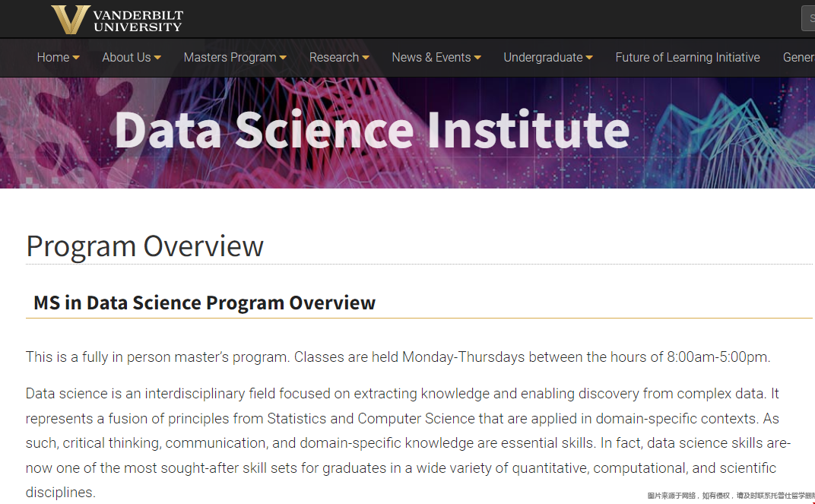815x504 pixels.
Task: Click the Data Science Institute banner title
Action: [373, 130]
